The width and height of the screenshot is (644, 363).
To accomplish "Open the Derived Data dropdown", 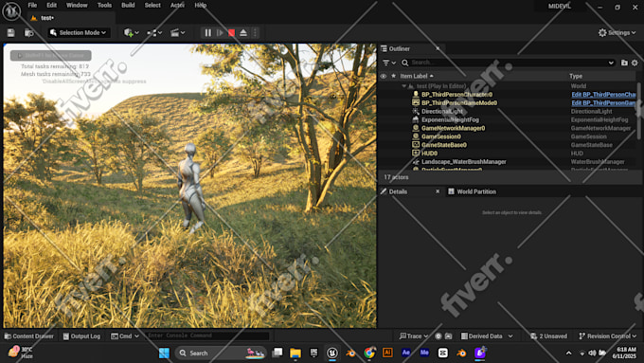I will click(x=487, y=336).
